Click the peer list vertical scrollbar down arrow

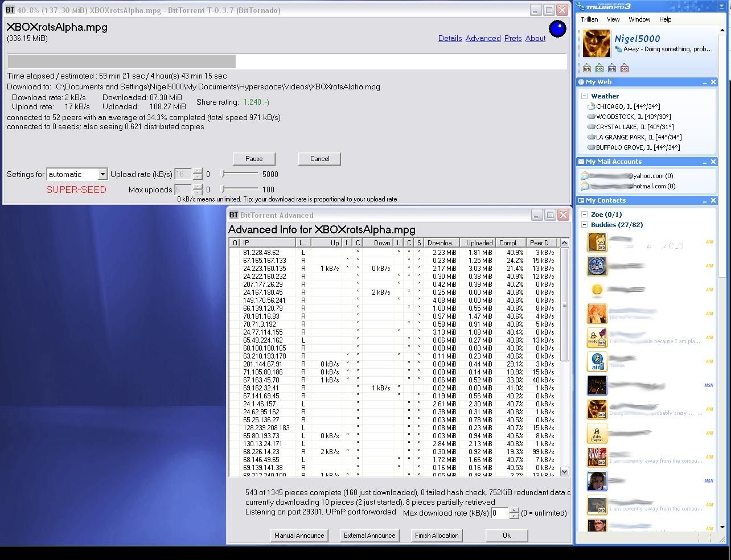point(564,471)
